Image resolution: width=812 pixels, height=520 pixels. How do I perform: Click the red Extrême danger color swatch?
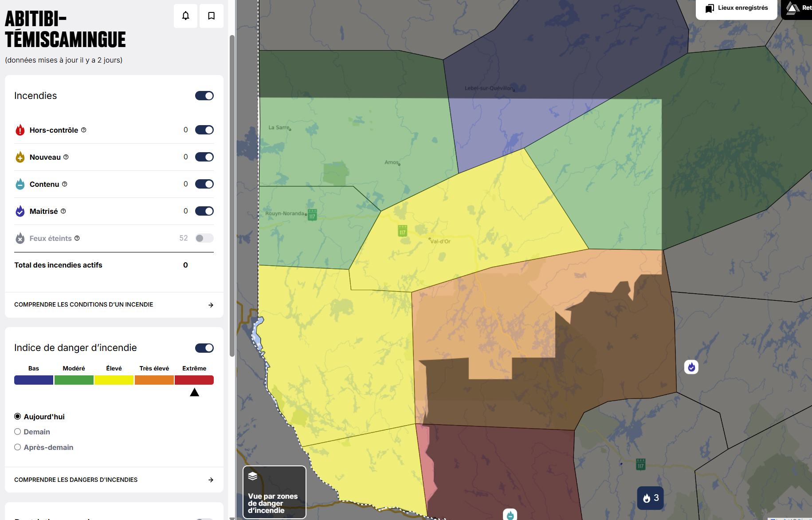tap(194, 380)
